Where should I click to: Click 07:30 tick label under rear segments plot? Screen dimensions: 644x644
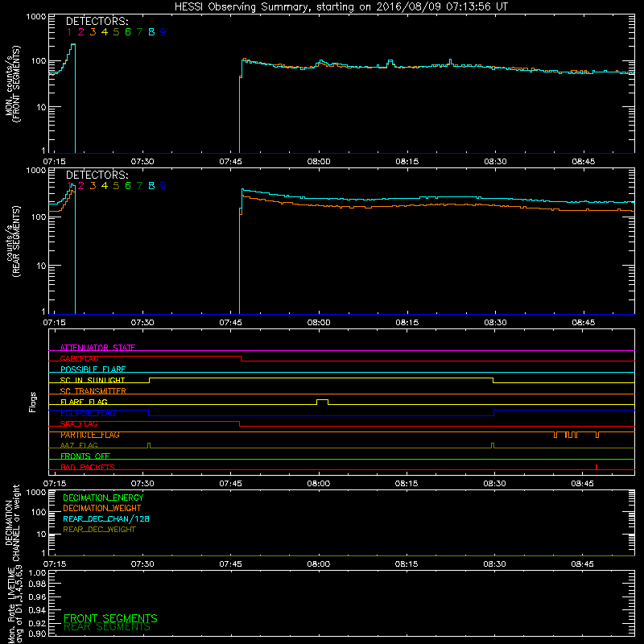click(142, 323)
